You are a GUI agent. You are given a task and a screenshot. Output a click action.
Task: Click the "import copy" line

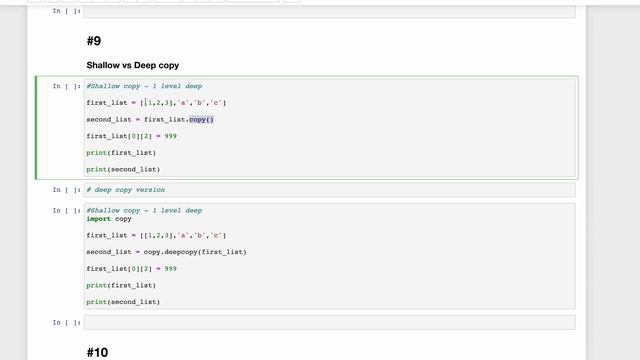tap(109, 219)
